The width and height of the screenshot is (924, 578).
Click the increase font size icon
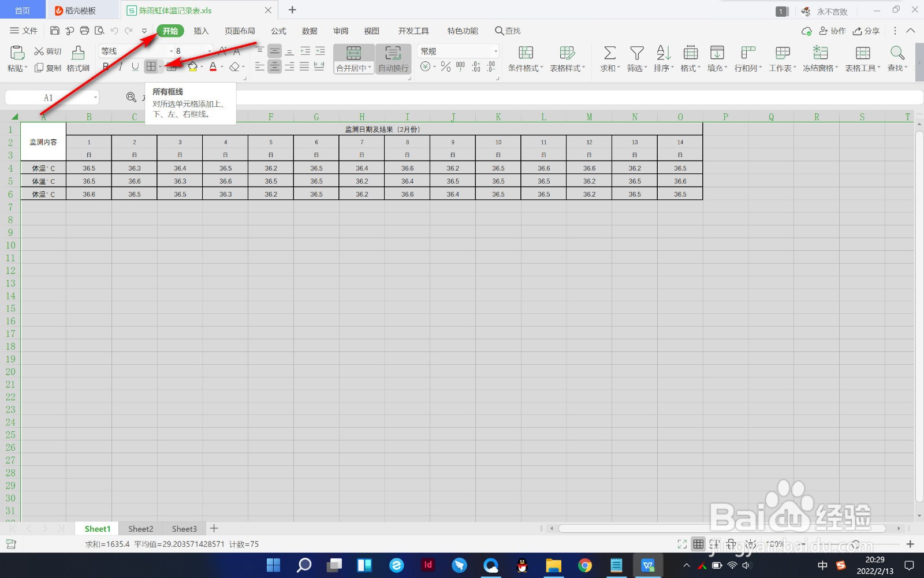223,51
